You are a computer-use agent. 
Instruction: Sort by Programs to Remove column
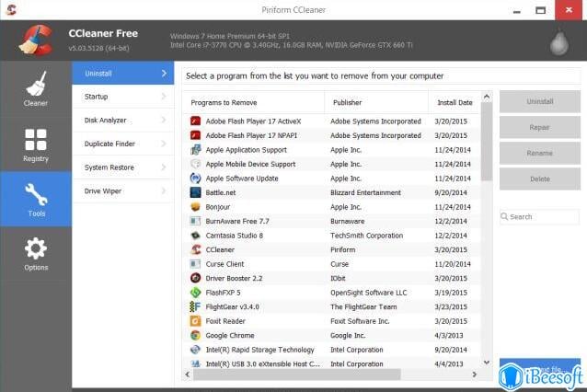pos(253,102)
